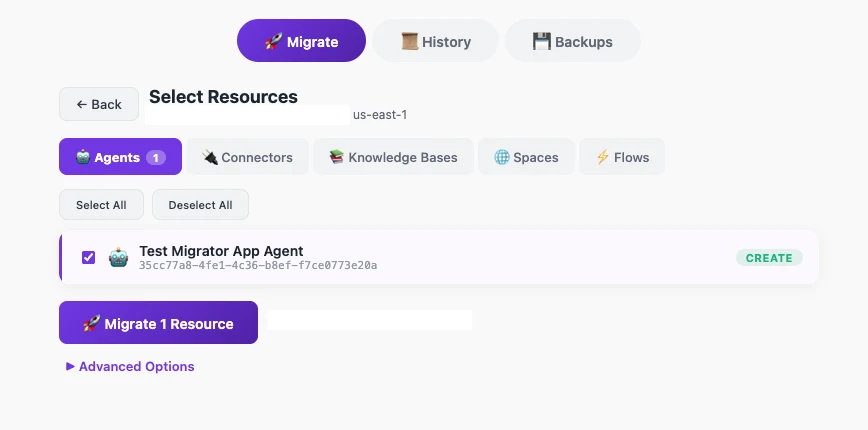Switch to the History tab

(x=435, y=41)
